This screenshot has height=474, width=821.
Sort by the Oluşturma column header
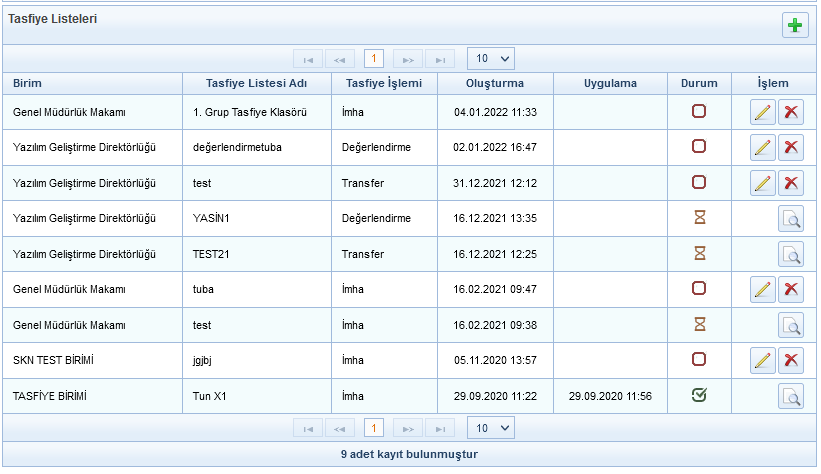[x=494, y=83]
